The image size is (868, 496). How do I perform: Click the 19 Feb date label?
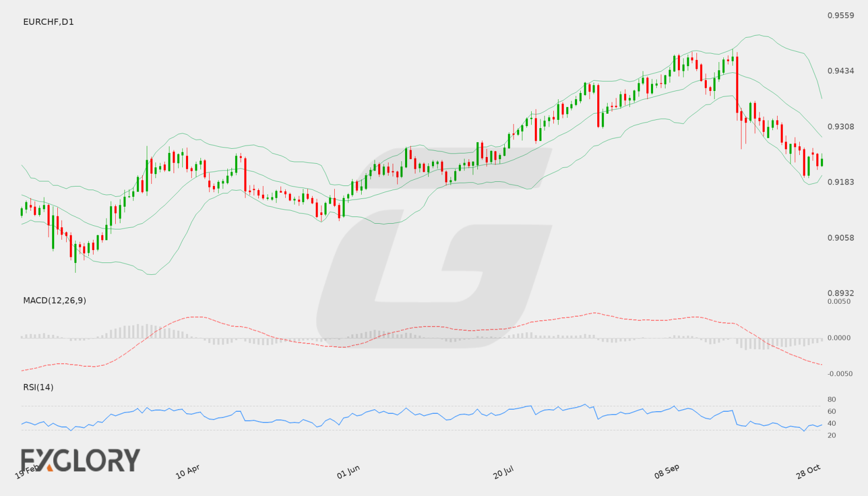pos(27,471)
